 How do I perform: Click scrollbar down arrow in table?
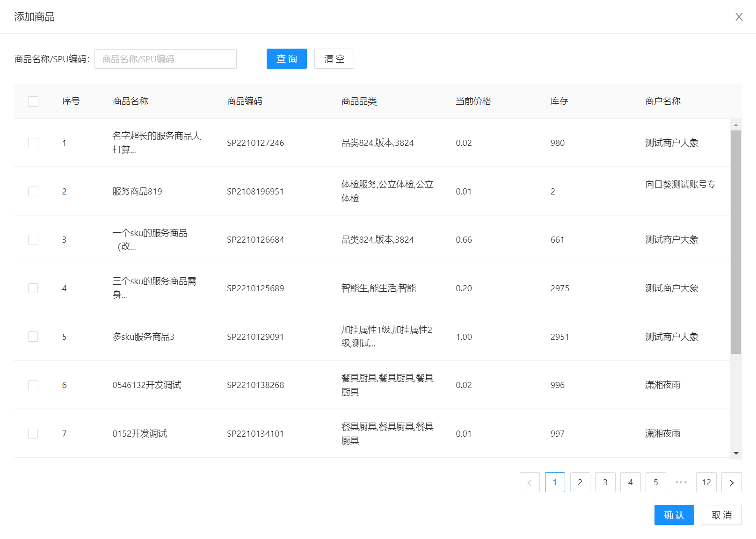[x=736, y=453]
